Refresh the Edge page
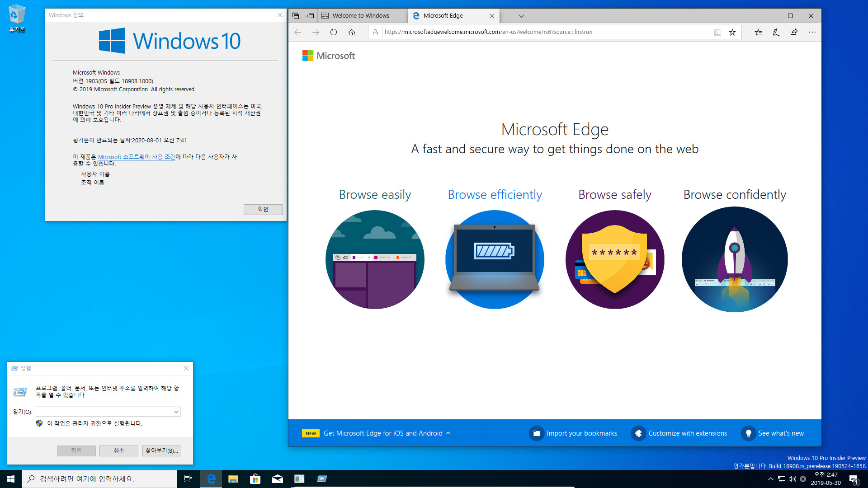Image resolution: width=868 pixels, height=488 pixels. [x=334, y=32]
